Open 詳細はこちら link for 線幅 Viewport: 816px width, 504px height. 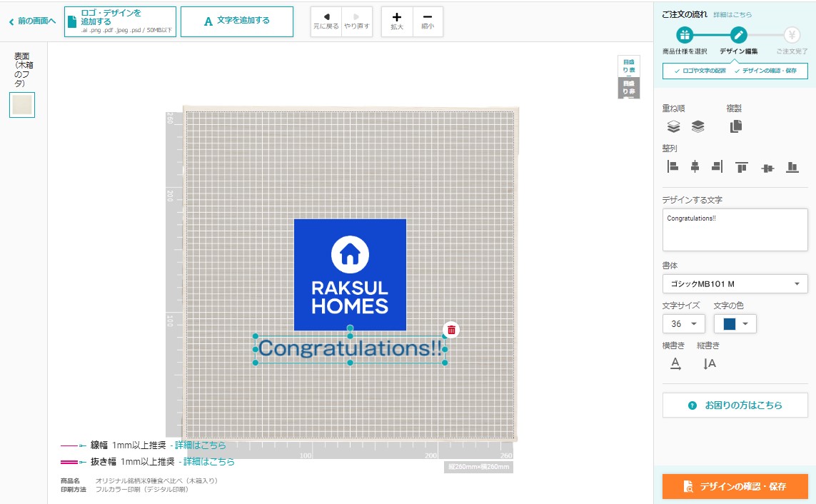pos(201,445)
